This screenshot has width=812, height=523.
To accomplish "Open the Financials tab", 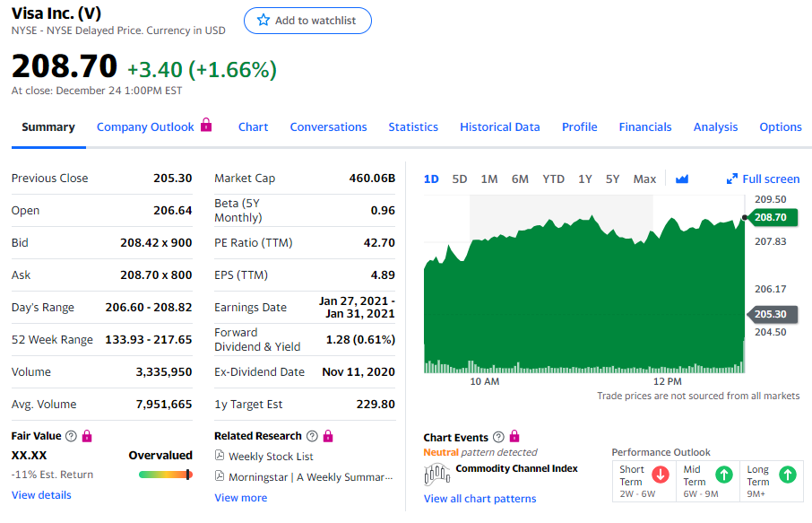I will click(644, 127).
